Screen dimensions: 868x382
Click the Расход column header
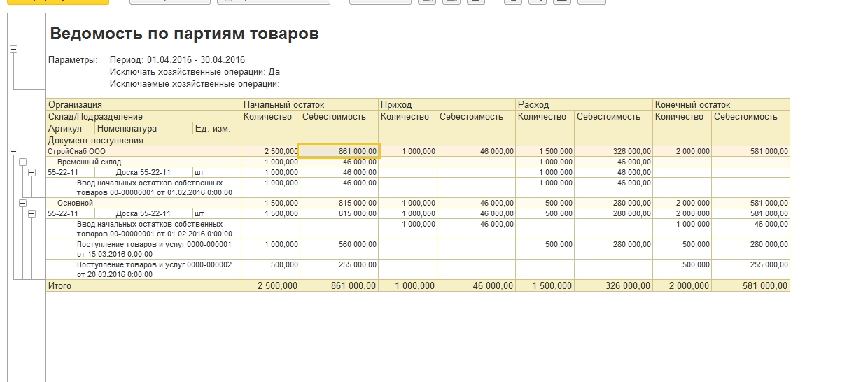tap(533, 104)
